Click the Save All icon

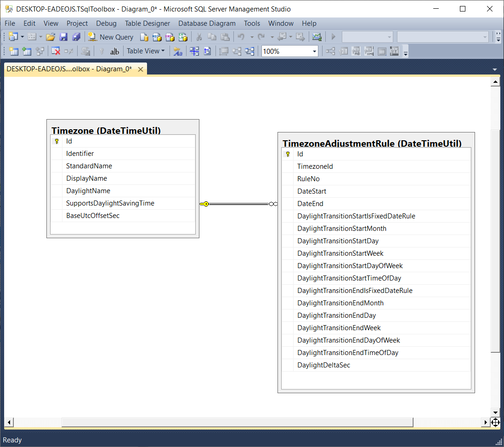(x=76, y=37)
